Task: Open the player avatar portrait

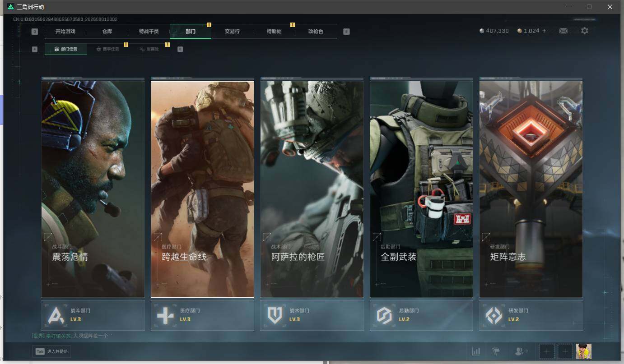Action: coord(584,351)
